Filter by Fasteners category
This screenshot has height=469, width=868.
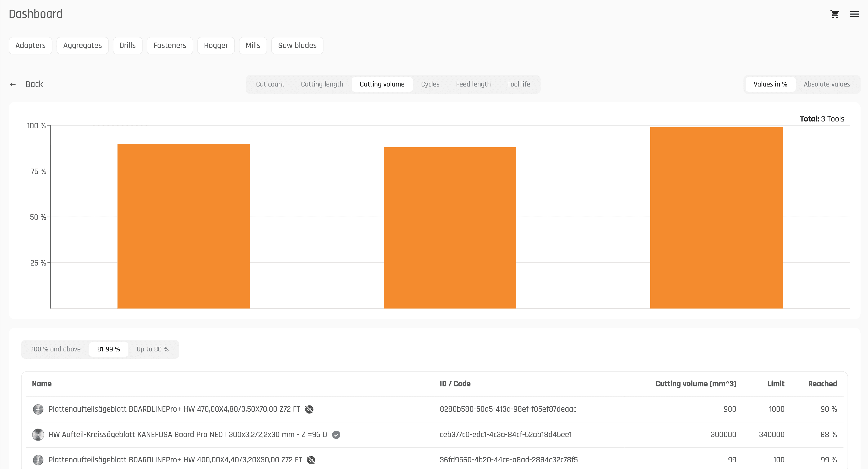[170, 46]
